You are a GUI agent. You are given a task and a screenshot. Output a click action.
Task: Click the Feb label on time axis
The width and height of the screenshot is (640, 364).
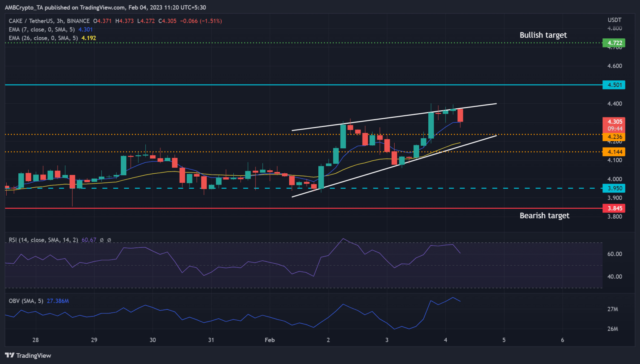[270, 340]
